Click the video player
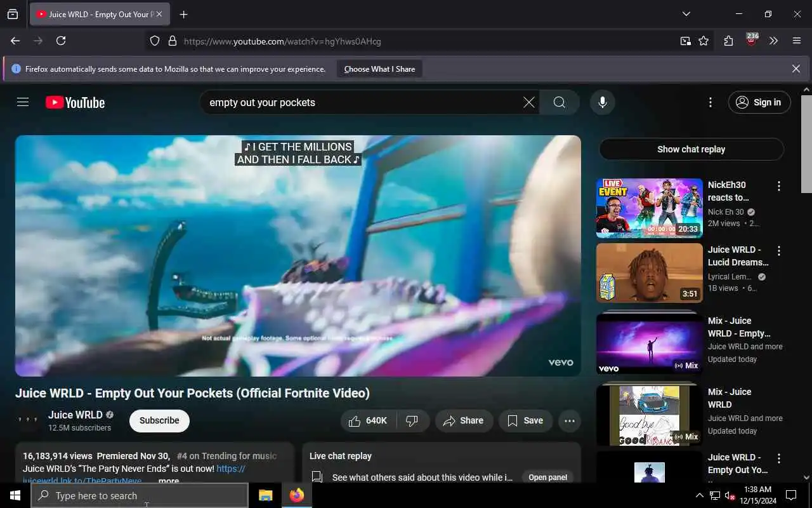This screenshot has height=508, width=812. (298, 255)
